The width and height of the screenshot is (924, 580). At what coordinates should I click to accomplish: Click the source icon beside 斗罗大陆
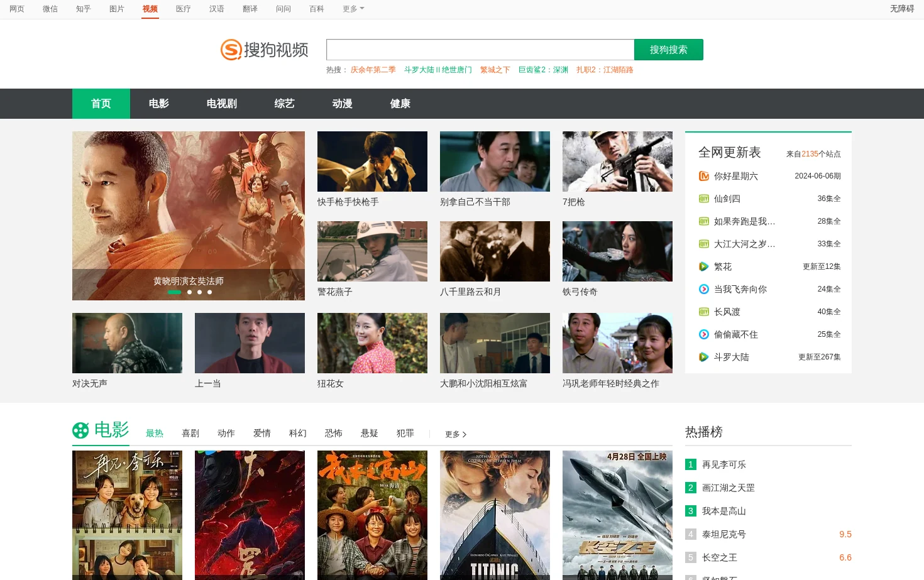click(x=704, y=357)
